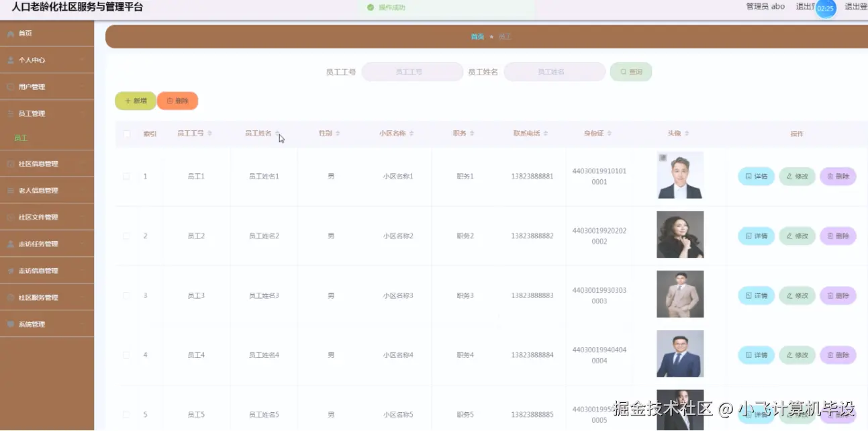
Task: Expand the 个人中心 sidebar menu
Action: tap(47, 60)
